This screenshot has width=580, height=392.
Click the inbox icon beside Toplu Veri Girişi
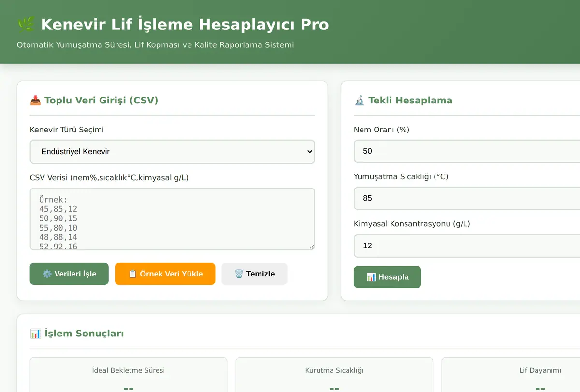point(35,101)
